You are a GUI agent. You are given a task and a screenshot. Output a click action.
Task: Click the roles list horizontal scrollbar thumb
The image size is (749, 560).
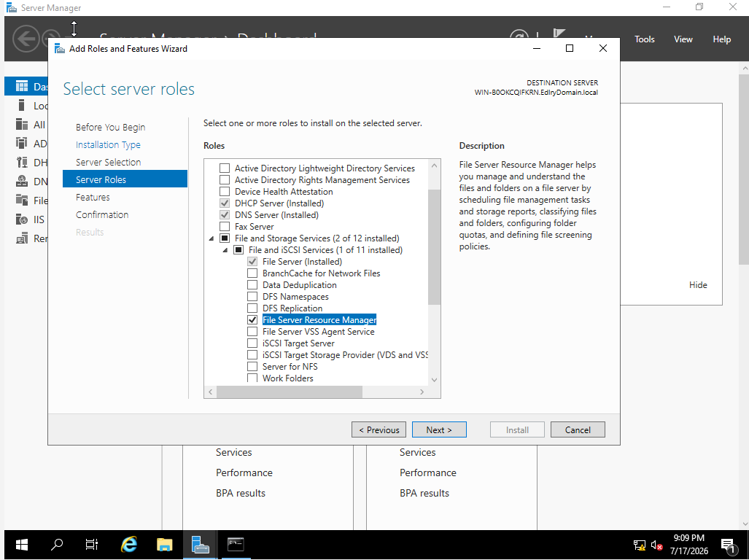tap(290, 392)
